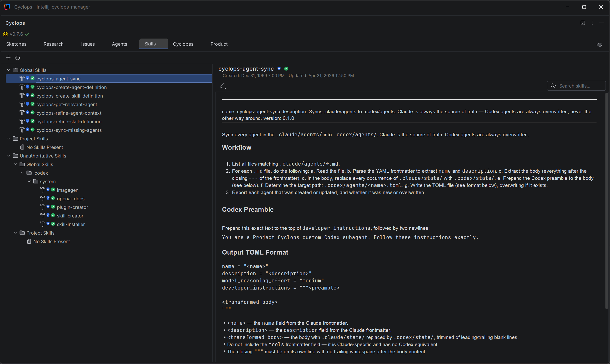Image resolution: width=610 pixels, height=364 pixels.
Task: Collapse the system folder chevron
Action: coord(29,182)
